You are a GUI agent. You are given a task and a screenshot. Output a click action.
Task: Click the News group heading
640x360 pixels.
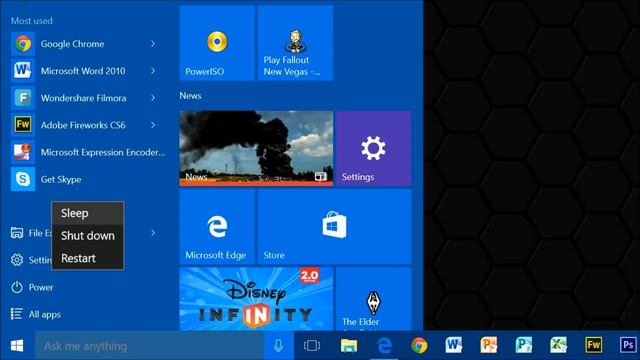[190, 96]
